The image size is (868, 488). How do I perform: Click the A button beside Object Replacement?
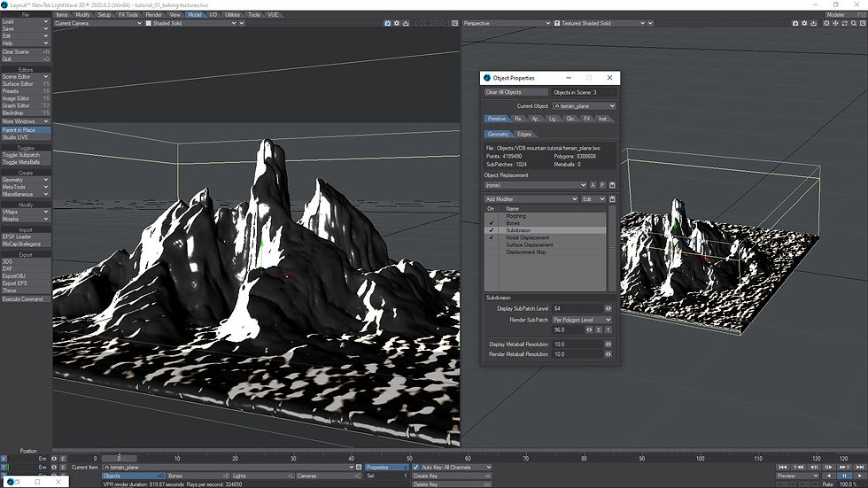pos(593,185)
